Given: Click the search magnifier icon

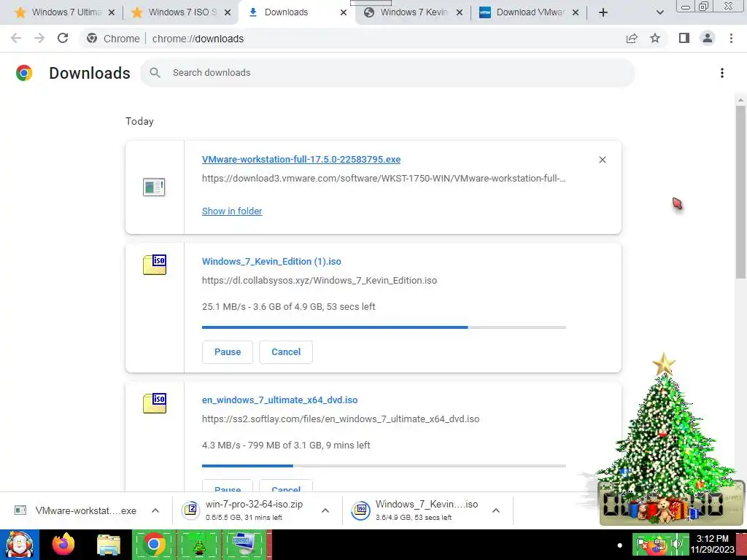Looking at the screenshot, I should coord(155,72).
